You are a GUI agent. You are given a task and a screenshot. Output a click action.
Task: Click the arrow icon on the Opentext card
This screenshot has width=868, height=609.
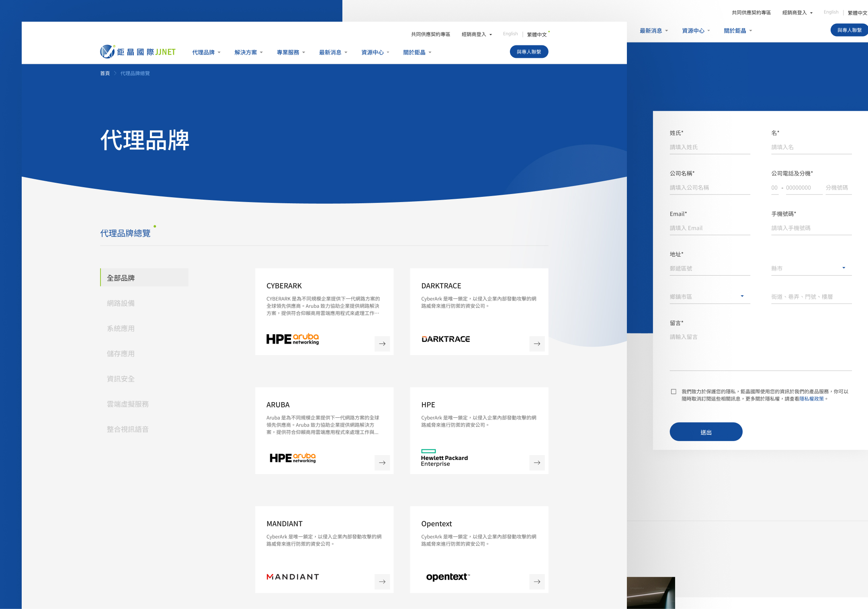coord(537,582)
